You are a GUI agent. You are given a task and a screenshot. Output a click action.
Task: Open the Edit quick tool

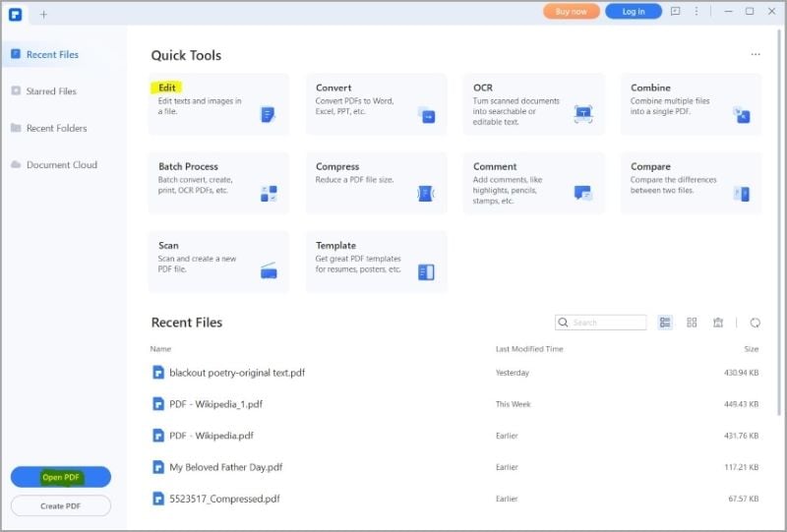tap(218, 103)
